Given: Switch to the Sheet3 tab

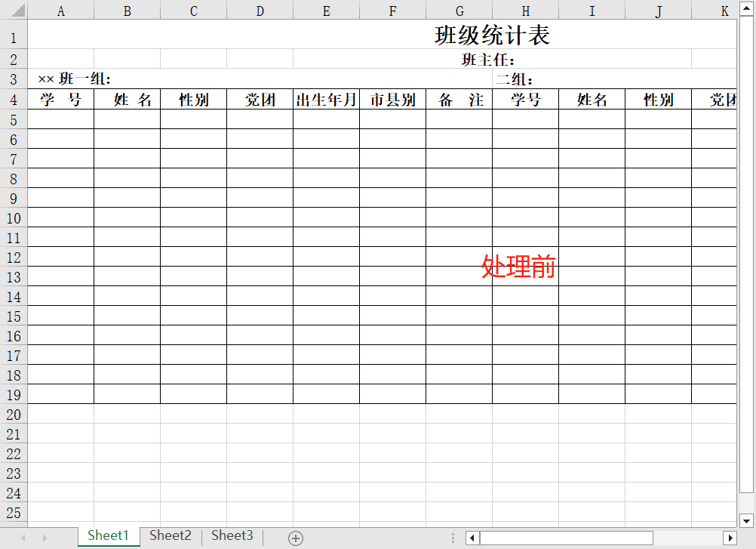Looking at the screenshot, I should (x=231, y=535).
